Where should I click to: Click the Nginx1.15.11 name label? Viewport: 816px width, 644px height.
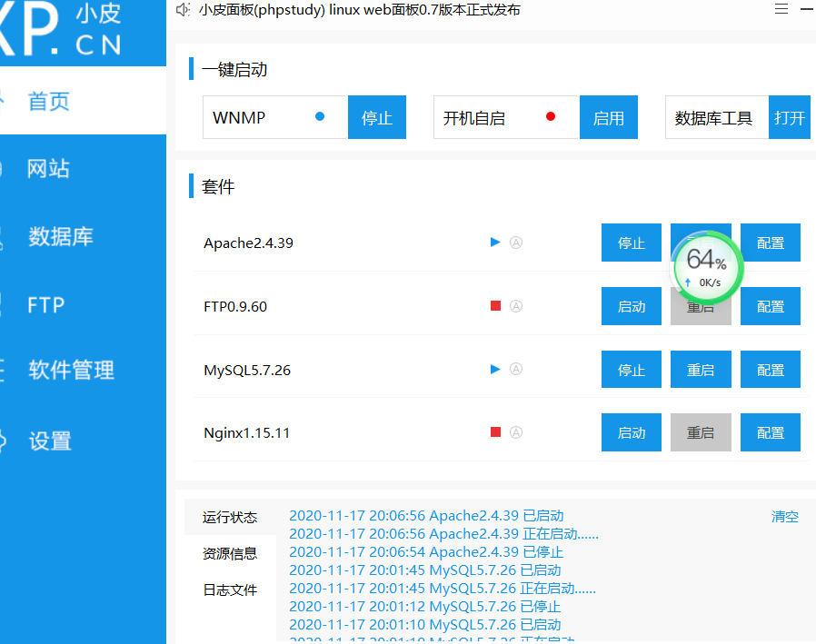click(x=246, y=432)
